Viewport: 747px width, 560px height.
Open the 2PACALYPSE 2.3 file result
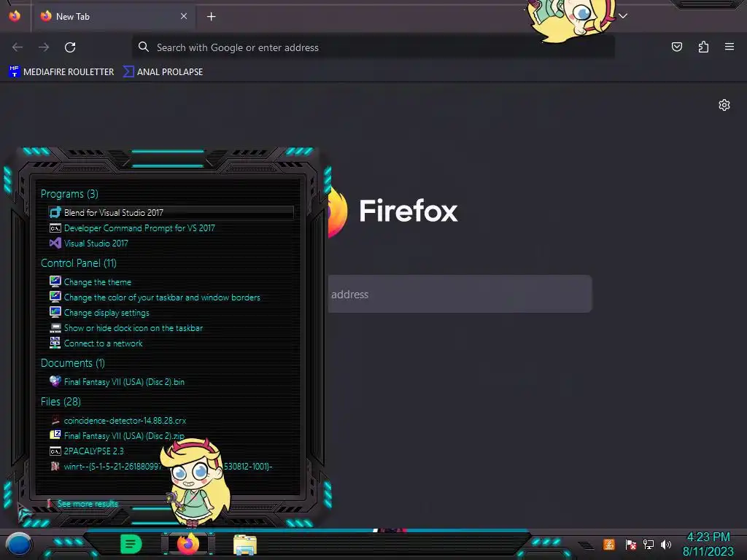click(87, 451)
